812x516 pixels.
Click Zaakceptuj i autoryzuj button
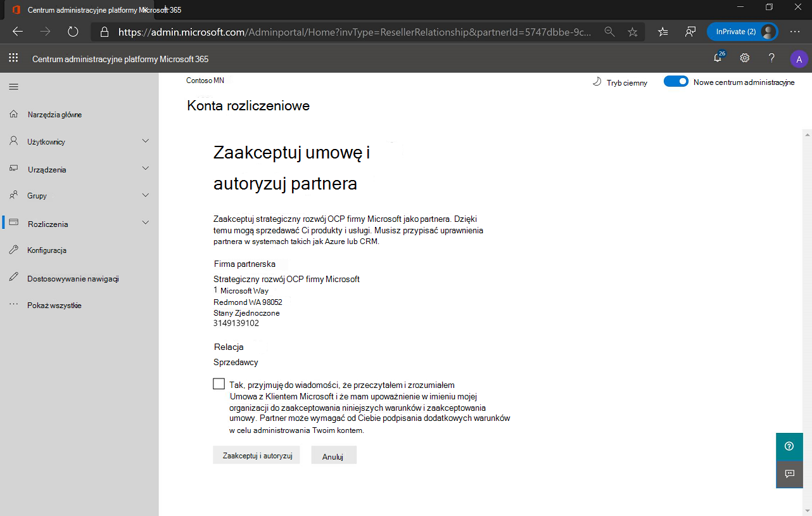click(x=257, y=456)
